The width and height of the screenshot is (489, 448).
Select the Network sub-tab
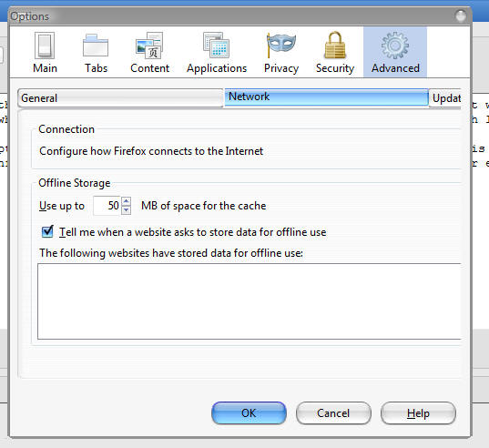coord(326,97)
